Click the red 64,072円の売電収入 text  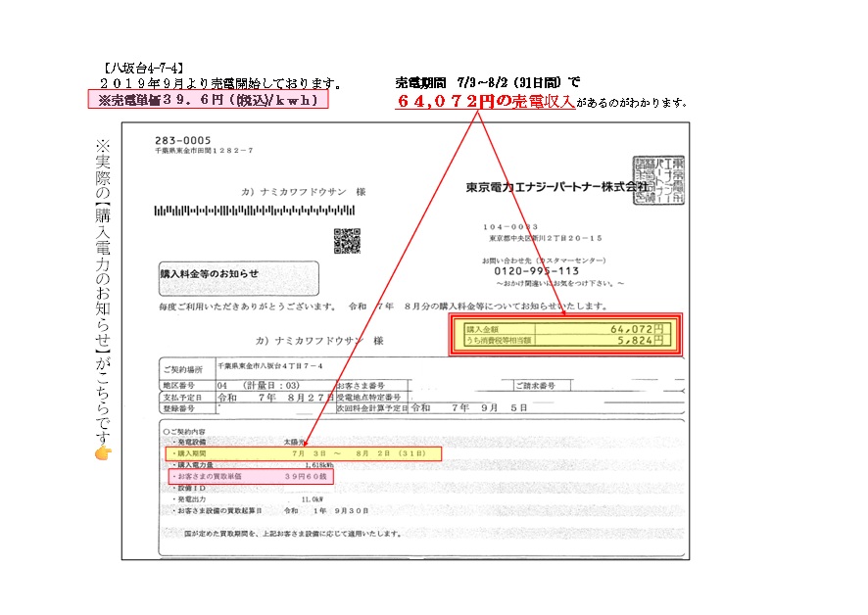(x=484, y=102)
